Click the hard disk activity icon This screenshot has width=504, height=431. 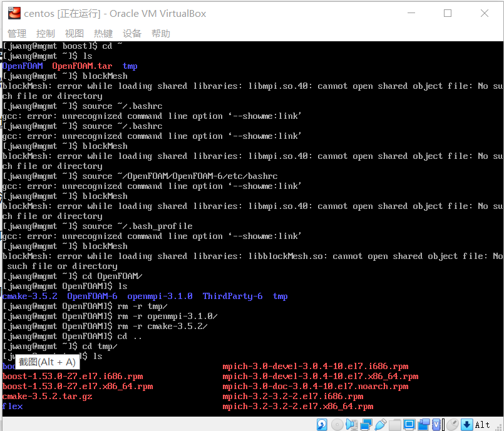pos(321,424)
